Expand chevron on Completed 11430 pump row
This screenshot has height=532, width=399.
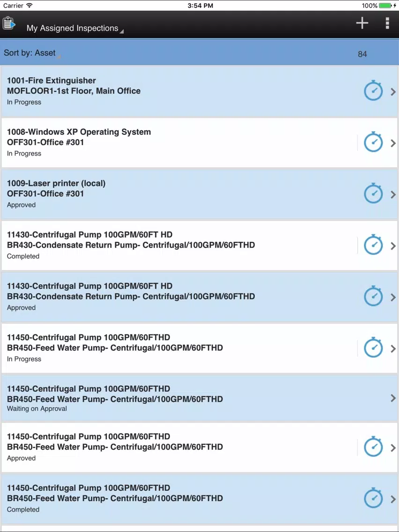393,246
